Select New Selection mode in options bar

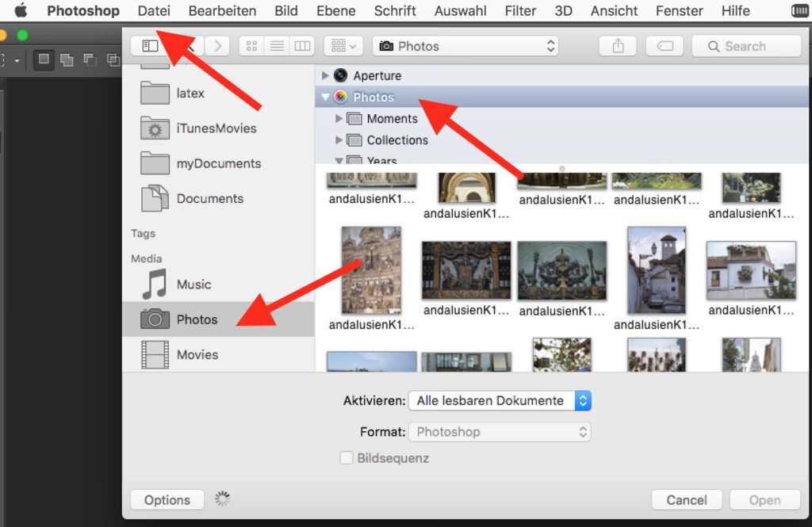point(44,59)
